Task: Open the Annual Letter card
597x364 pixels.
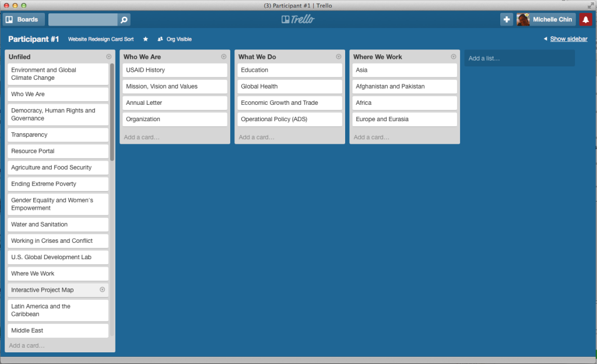Action: [175, 103]
